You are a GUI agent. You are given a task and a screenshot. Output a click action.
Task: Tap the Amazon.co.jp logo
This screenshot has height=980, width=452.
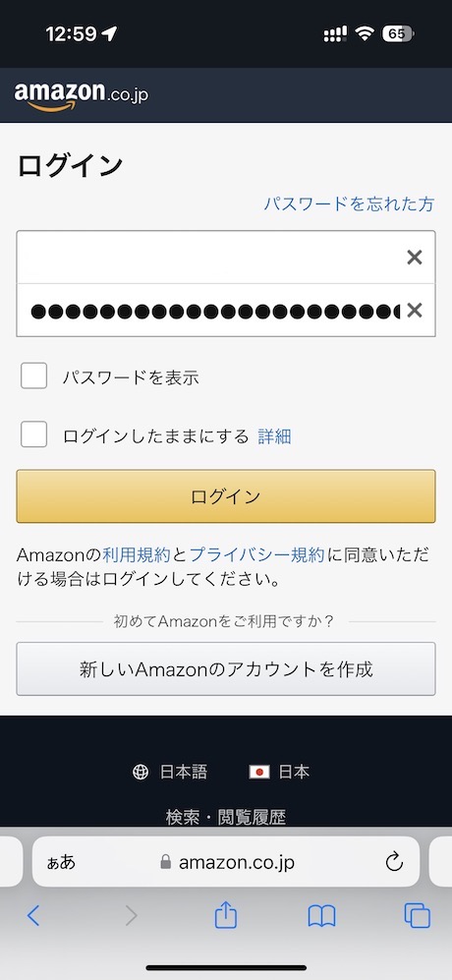point(82,95)
